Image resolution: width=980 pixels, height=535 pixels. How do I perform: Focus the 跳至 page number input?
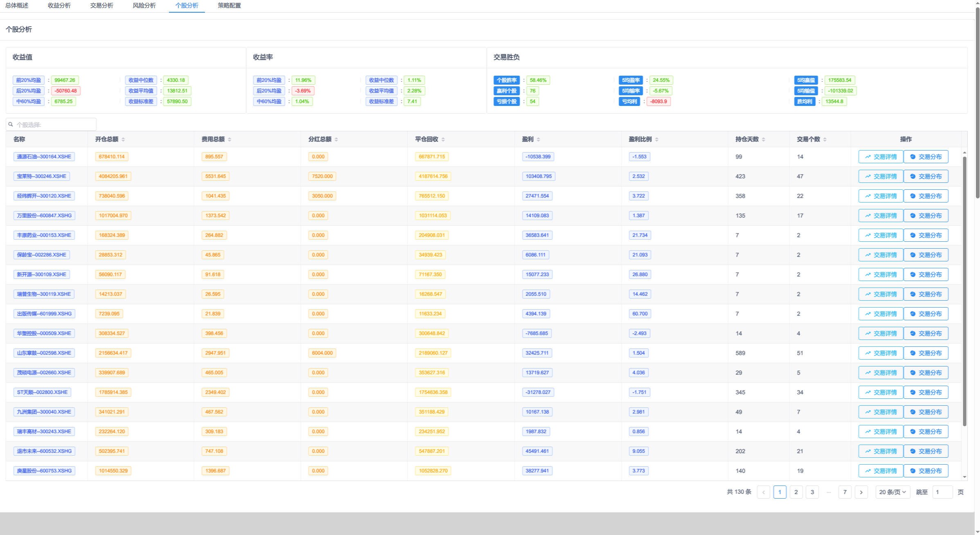(x=942, y=492)
